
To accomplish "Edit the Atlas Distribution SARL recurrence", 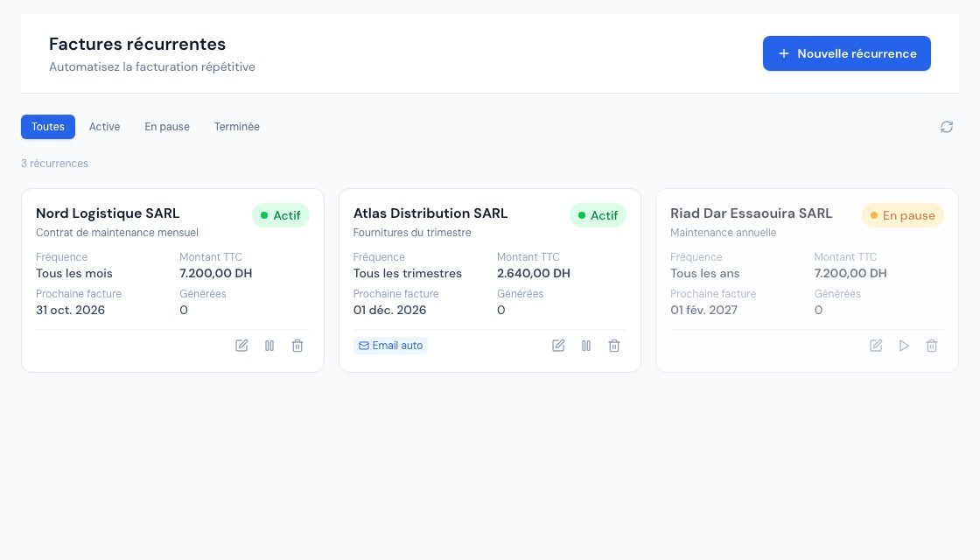I will [x=558, y=346].
